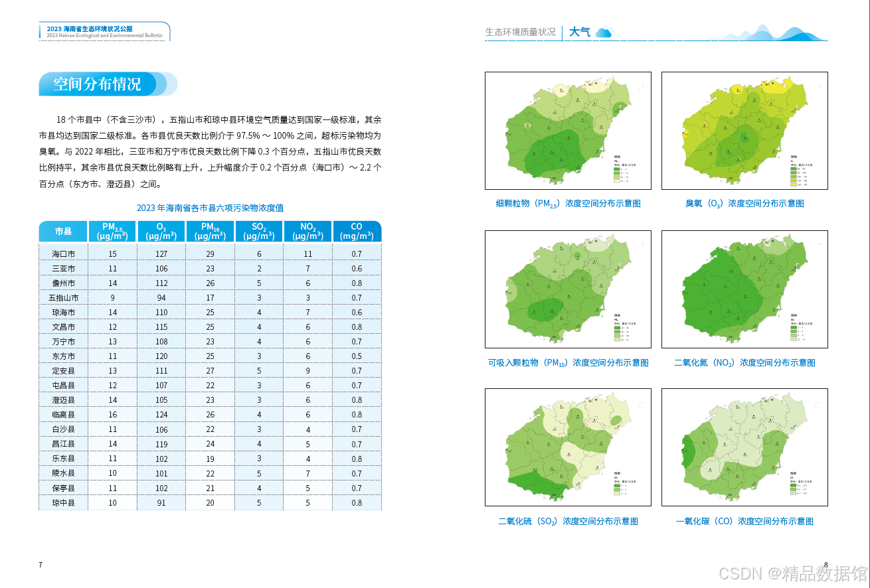Click caption 臭氧（O3）浓度空间分布示意图

click(x=744, y=204)
